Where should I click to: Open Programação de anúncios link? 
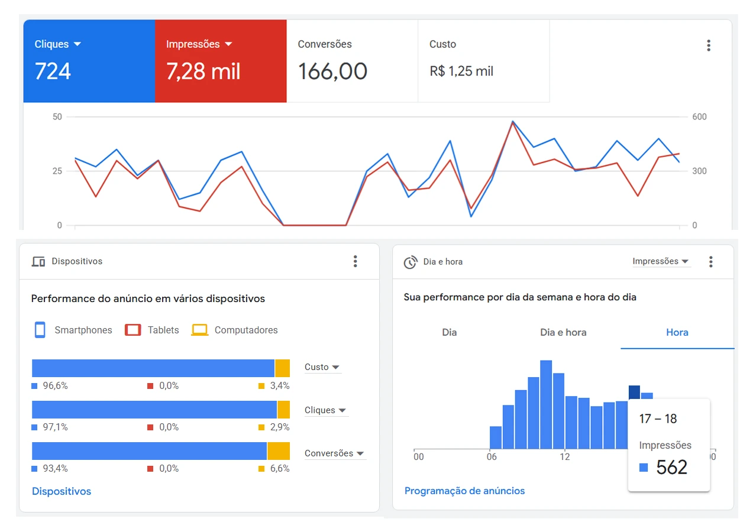pyautogui.click(x=464, y=491)
